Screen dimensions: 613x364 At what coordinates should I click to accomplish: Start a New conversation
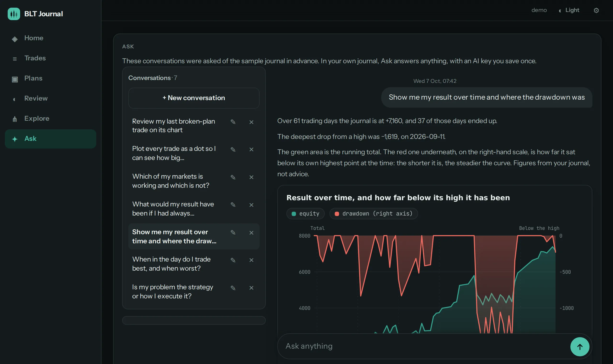[x=194, y=98]
